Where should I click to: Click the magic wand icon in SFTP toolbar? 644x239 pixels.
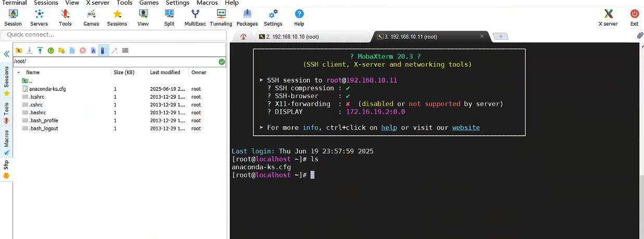tap(115, 51)
